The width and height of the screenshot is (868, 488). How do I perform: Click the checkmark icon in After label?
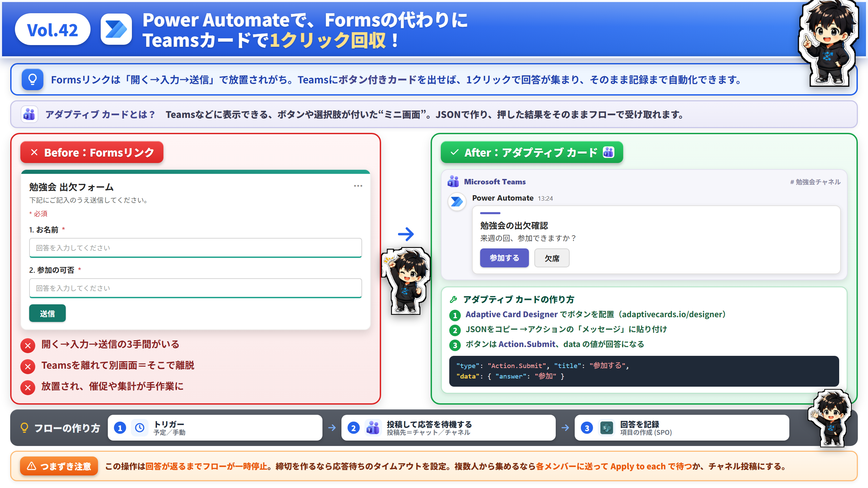coord(454,152)
